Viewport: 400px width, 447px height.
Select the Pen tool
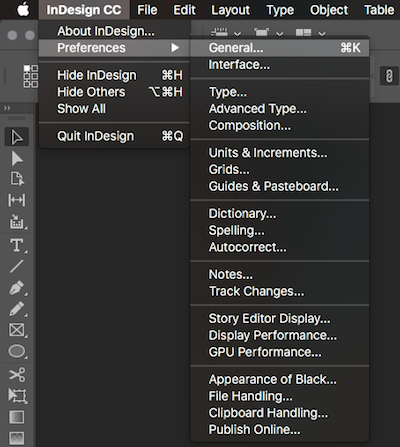[17, 288]
